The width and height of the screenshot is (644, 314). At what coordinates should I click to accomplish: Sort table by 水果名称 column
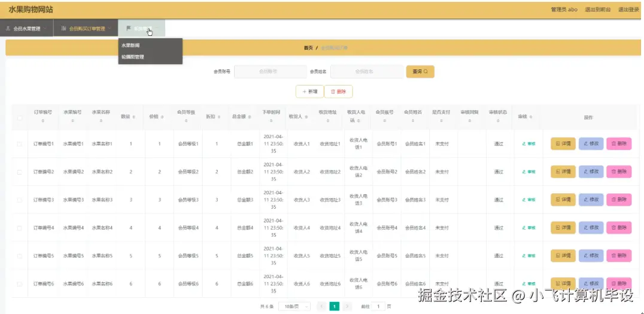point(101,121)
